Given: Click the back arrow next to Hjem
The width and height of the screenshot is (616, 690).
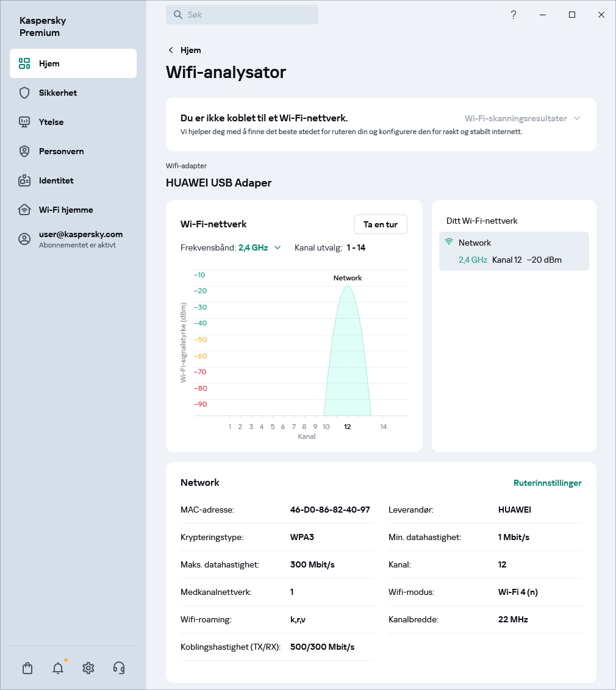Looking at the screenshot, I should 171,50.
